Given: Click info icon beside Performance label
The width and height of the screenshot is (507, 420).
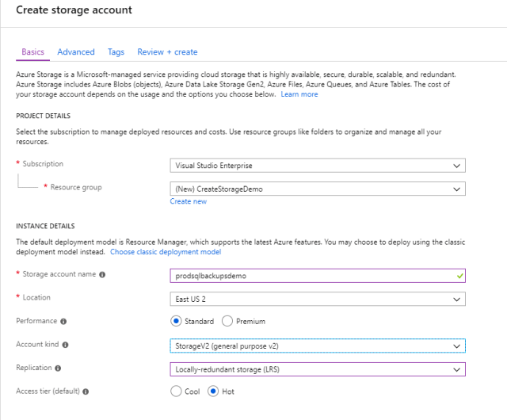Looking at the screenshot, I should pyautogui.click(x=63, y=322).
